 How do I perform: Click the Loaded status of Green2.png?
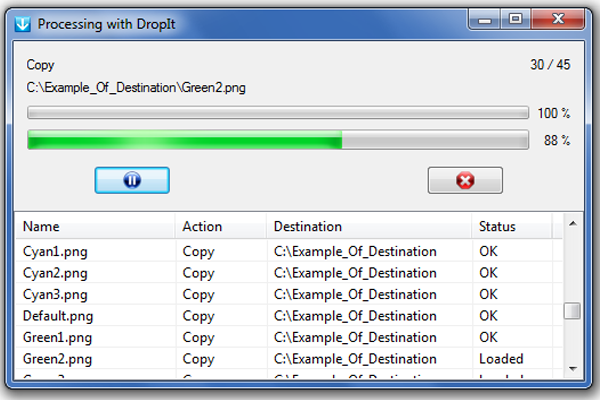click(x=501, y=359)
